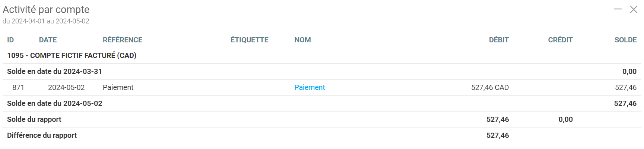
Task: Sort by the DATE column header
Action: (x=48, y=40)
